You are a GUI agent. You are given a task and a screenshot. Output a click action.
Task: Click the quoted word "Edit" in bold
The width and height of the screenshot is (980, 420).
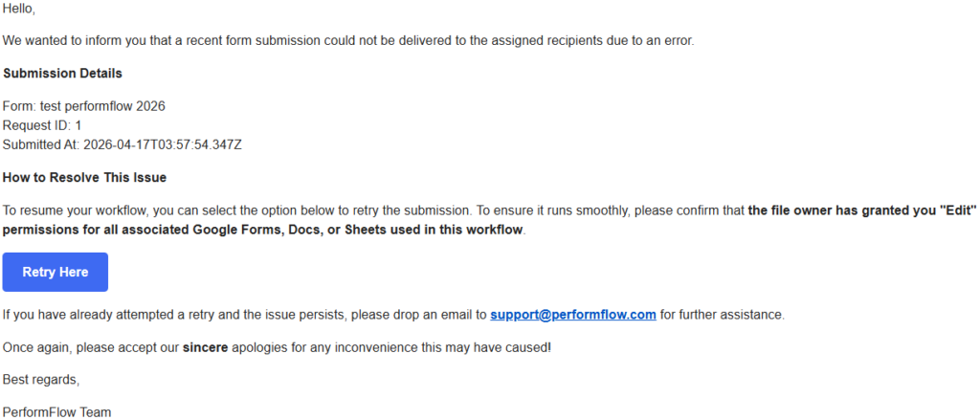(956, 210)
